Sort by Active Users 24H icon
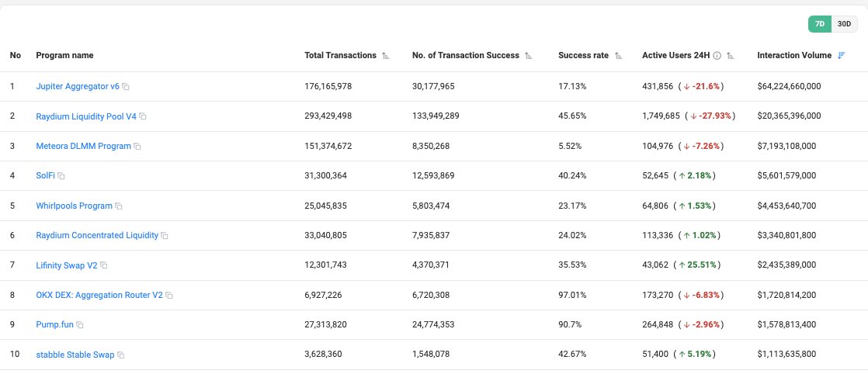The image size is (868, 374). click(x=730, y=56)
